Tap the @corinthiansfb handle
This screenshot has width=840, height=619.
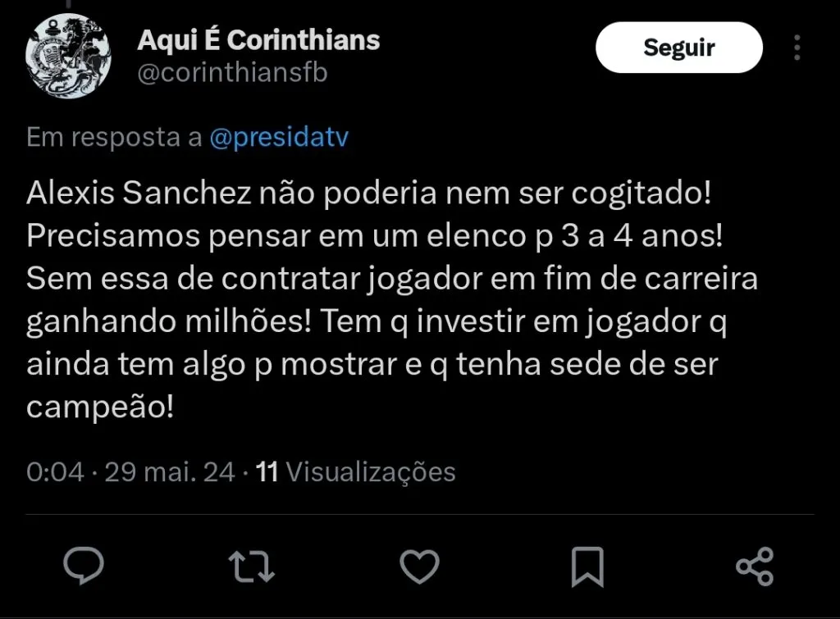click(x=232, y=73)
